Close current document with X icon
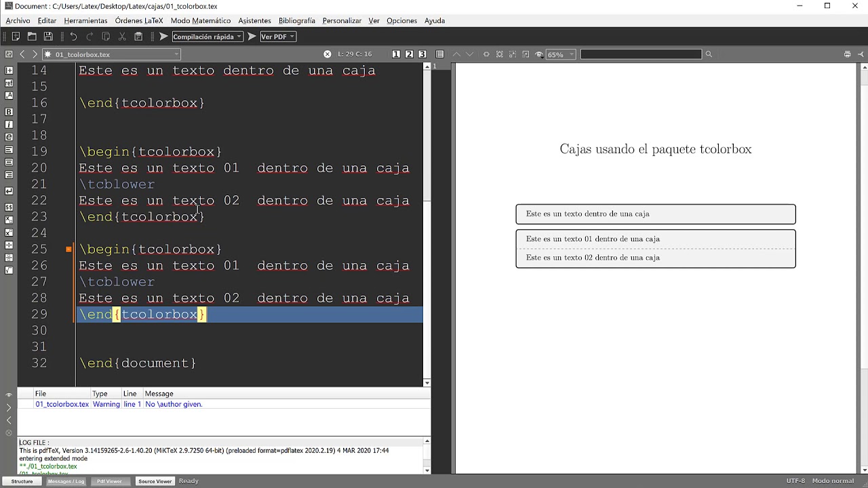The image size is (868, 488). pyautogui.click(x=328, y=54)
